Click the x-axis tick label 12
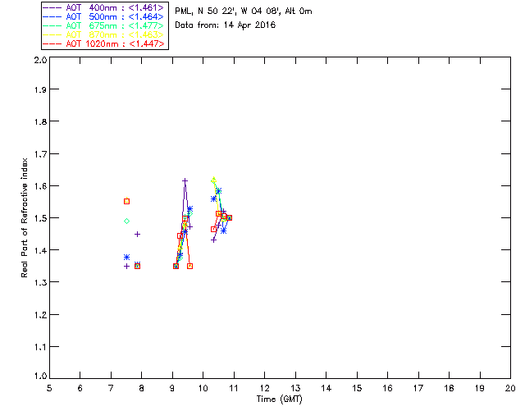This screenshot has height=420, width=525. coord(264,388)
